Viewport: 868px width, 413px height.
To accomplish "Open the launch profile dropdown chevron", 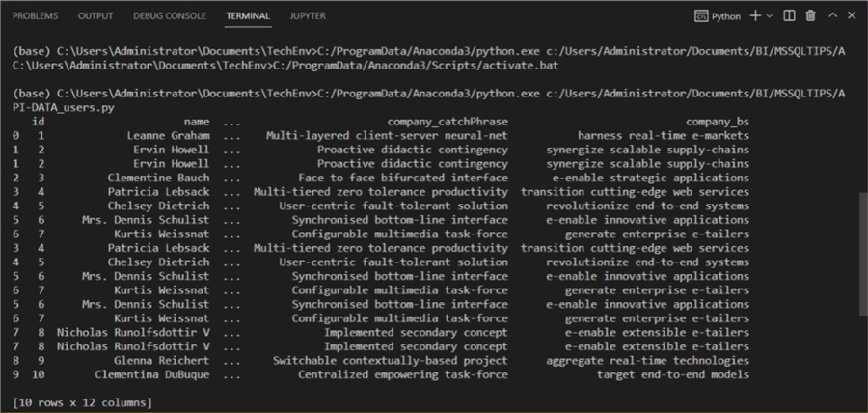I will point(771,16).
